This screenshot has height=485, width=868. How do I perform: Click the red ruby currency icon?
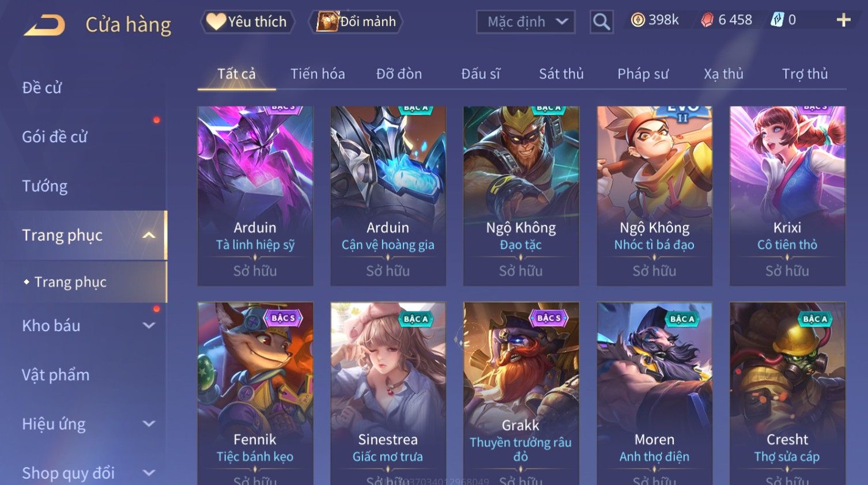[707, 20]
